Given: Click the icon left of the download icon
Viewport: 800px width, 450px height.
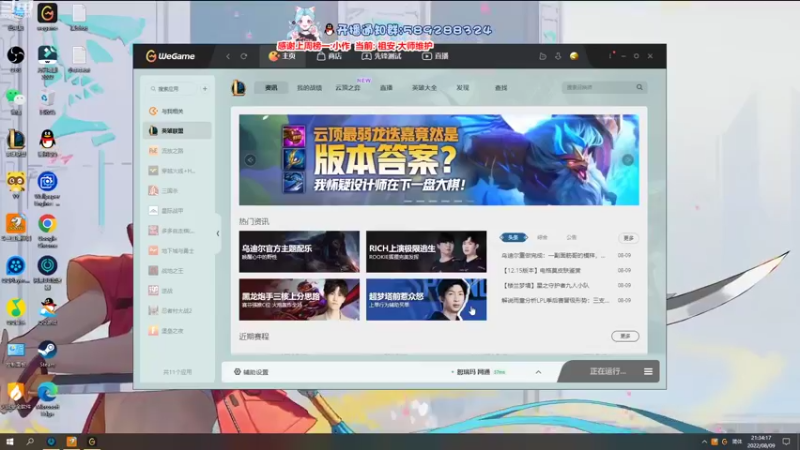Looking at the screenshot, I should (543, 56).
